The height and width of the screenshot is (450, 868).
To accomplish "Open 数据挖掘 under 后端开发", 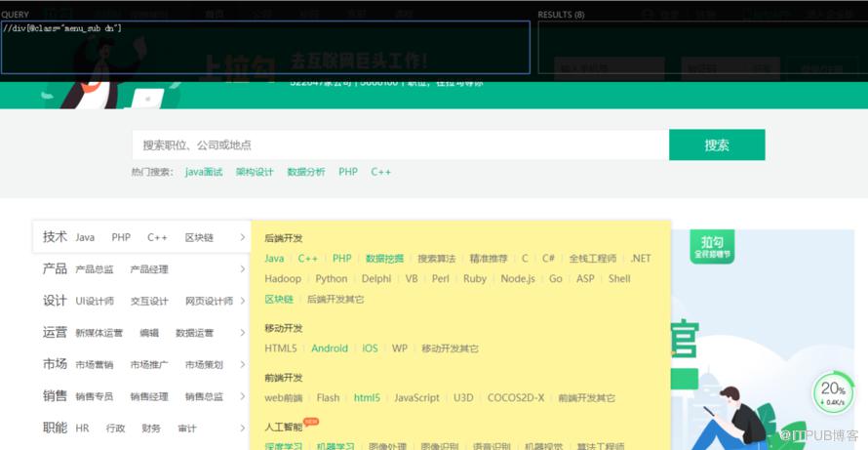I will 384,259.
